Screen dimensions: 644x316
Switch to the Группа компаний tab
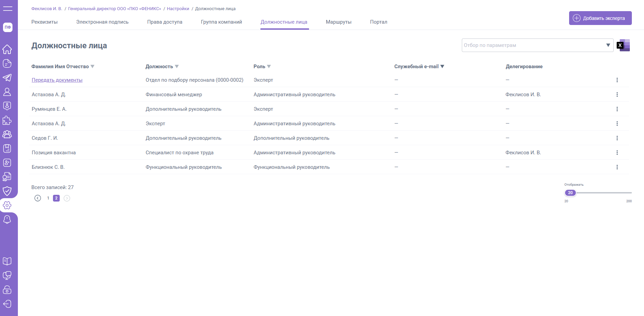click(x=221, y=22)
